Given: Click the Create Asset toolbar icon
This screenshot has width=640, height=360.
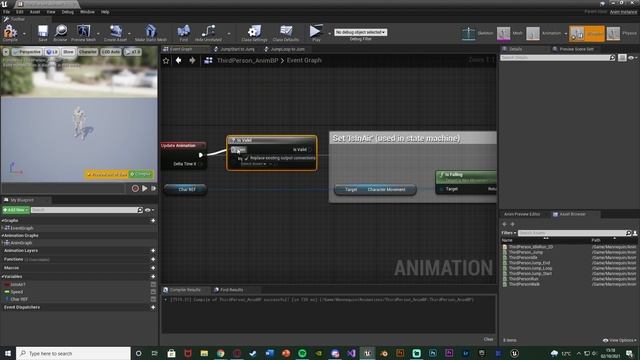Looking at the screenshot, I should (116, 33).
